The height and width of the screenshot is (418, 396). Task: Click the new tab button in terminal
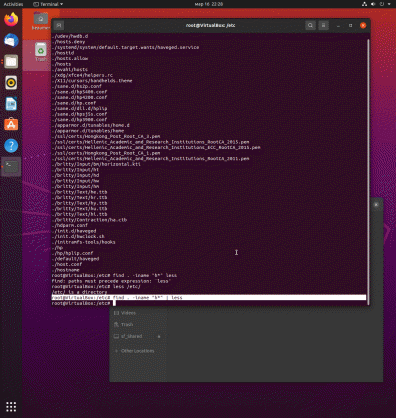[59, 25]
